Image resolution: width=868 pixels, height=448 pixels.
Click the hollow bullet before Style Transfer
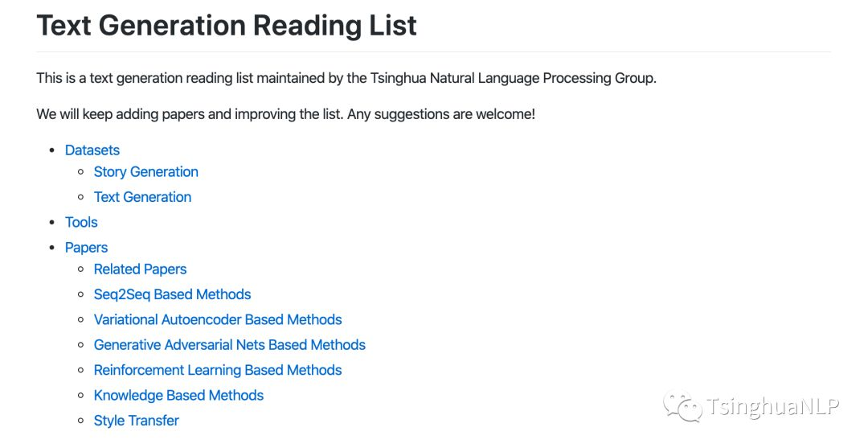tap(80, 421)
